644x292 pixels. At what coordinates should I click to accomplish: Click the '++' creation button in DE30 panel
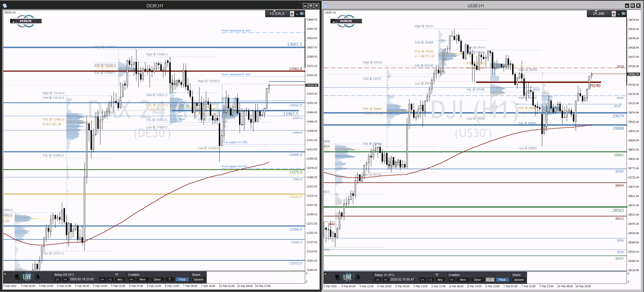click(x=131, y=279)
